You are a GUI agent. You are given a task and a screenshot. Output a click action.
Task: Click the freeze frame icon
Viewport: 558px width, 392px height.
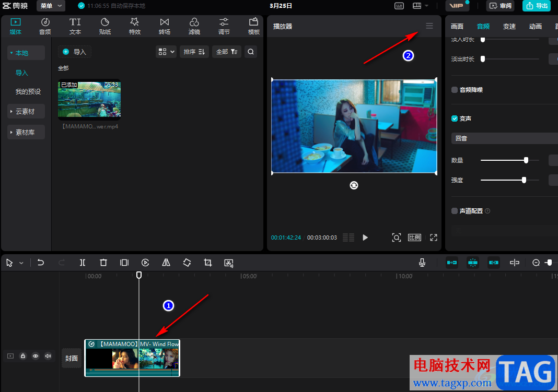(124, 263)
